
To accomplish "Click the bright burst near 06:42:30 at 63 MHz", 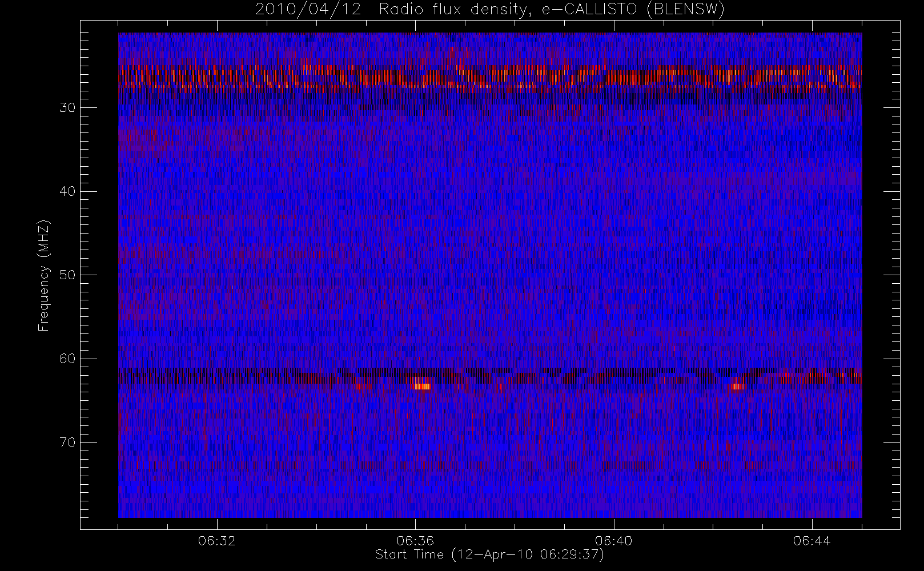I will [737, 385].
